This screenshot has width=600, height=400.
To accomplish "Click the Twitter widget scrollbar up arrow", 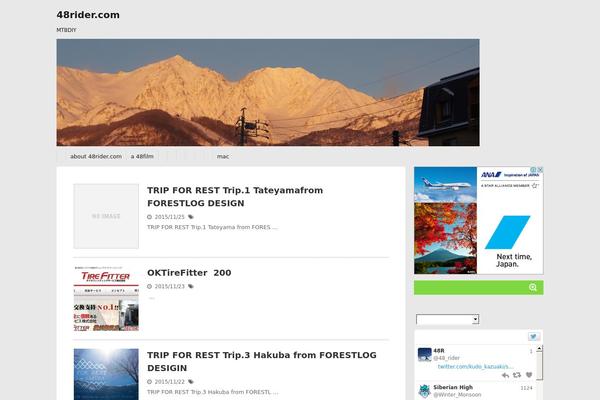I will (539, 349).
